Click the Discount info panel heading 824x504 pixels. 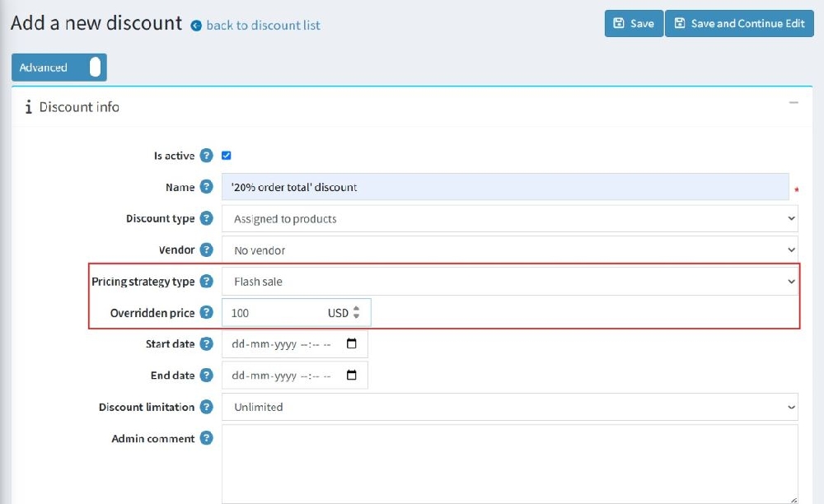coord(79,107)
